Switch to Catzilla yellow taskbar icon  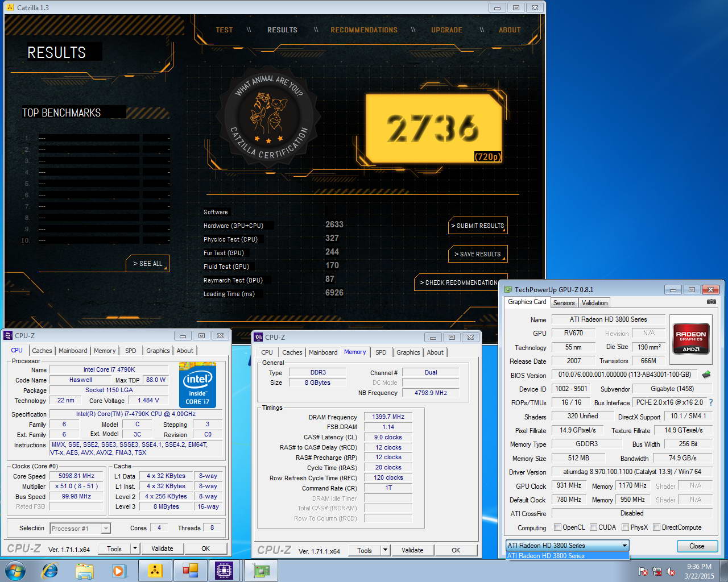click(155, 571)
